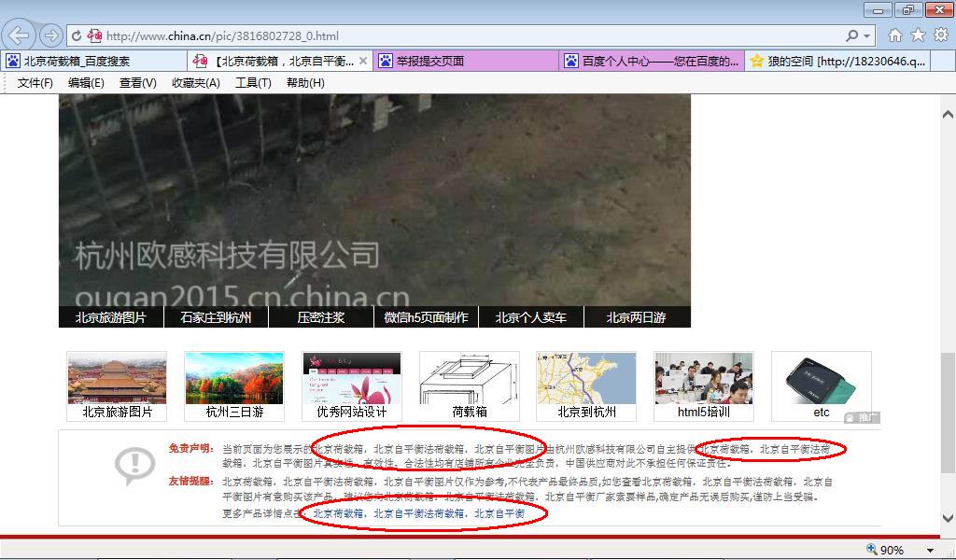
Task: Click the 北京旅游图片 black banner link
Action: 111,317
